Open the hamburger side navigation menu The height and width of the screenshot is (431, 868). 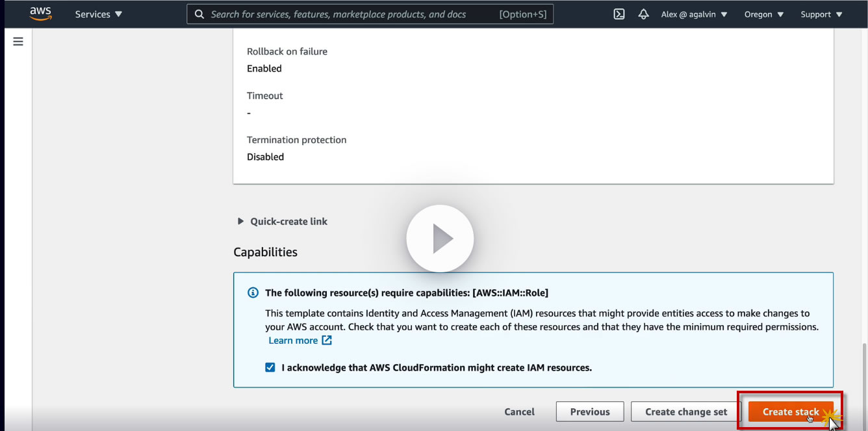tap(18, 42)
